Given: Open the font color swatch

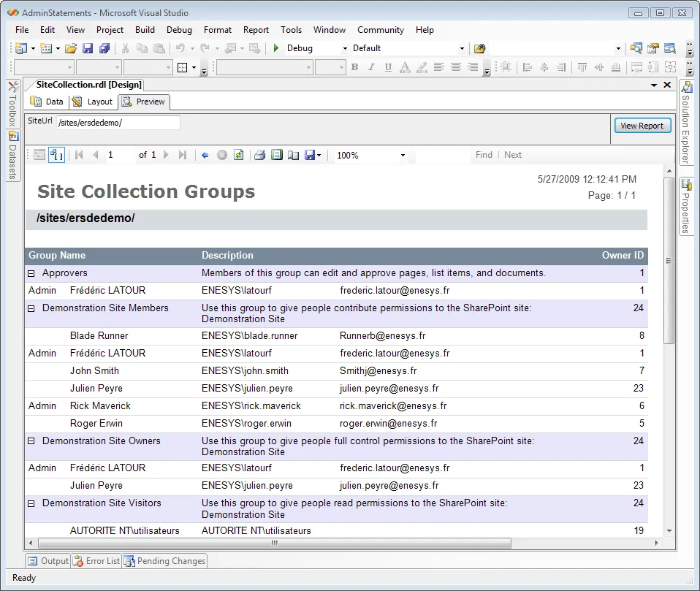Looking at the screenshot, I should tap(404, 67).
